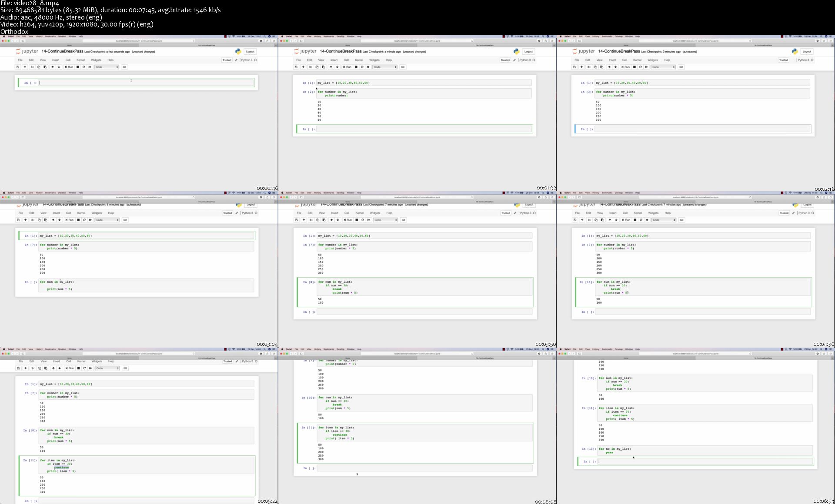The width and height of the screenshot is (835, 504).
Task: Click the Safari reload icon in the 00:06:54 frame
Action: 750,354
